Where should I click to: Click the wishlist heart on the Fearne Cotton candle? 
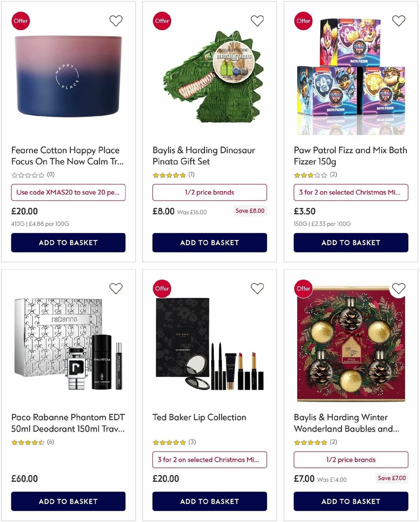(x=115, y=21)
